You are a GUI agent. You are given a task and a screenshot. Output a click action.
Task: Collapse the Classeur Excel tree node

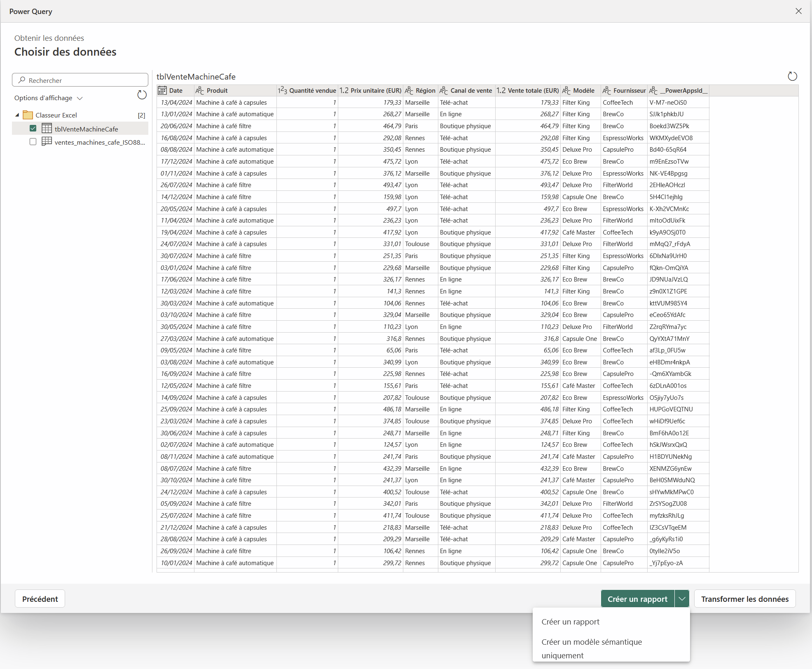17,115
